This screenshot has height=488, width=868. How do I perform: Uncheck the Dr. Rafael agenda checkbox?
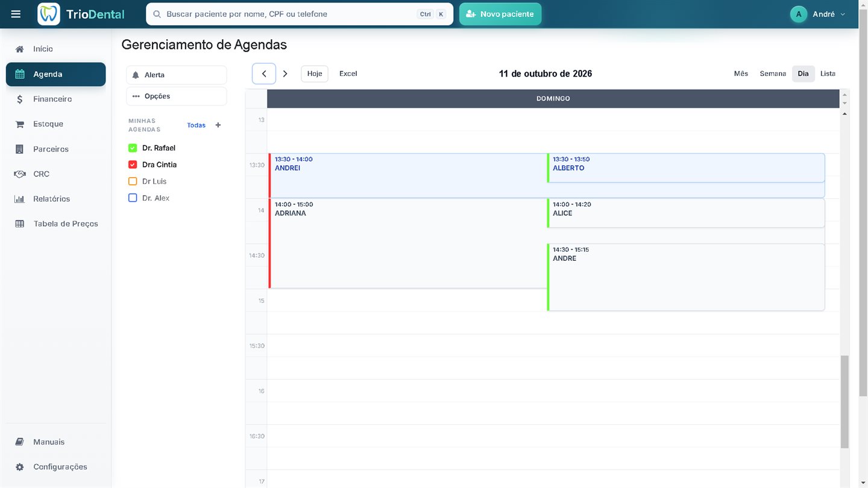coord(133,148)
